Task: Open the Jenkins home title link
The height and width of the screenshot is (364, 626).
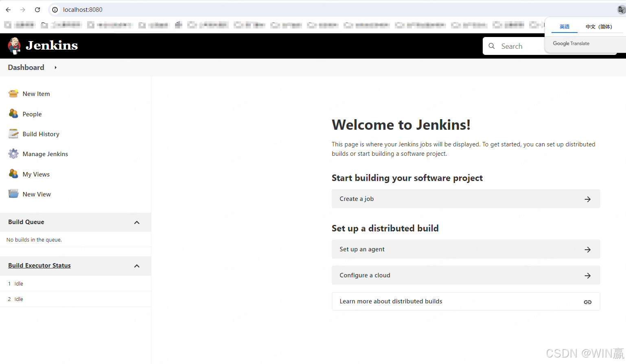Action: coord(52,46)
